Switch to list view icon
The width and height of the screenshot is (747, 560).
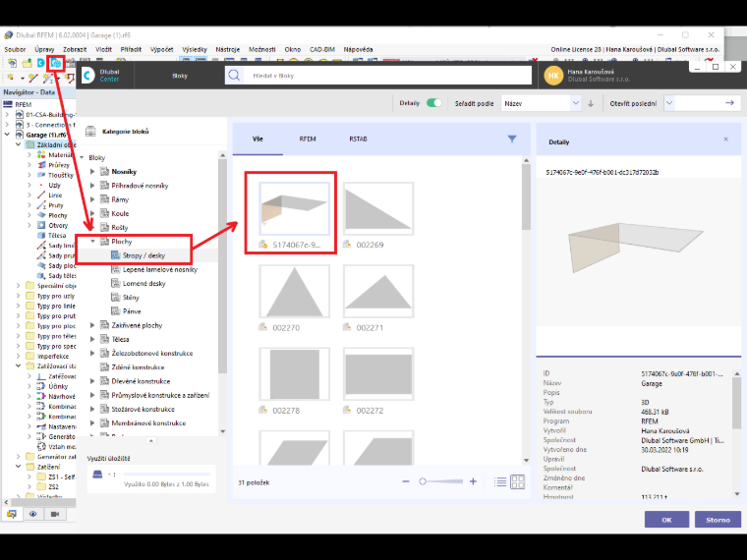tap(500, 482)
